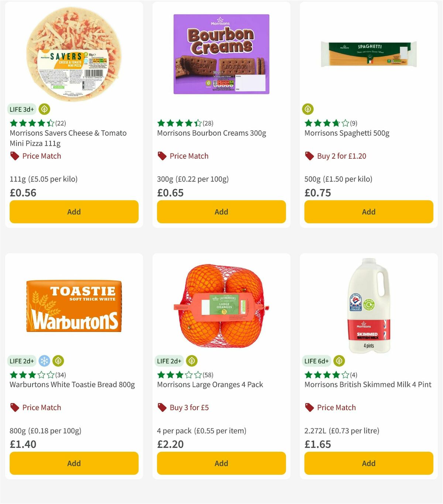Click the leaf icon on the Large Oranges card

(x=191, y=361)
